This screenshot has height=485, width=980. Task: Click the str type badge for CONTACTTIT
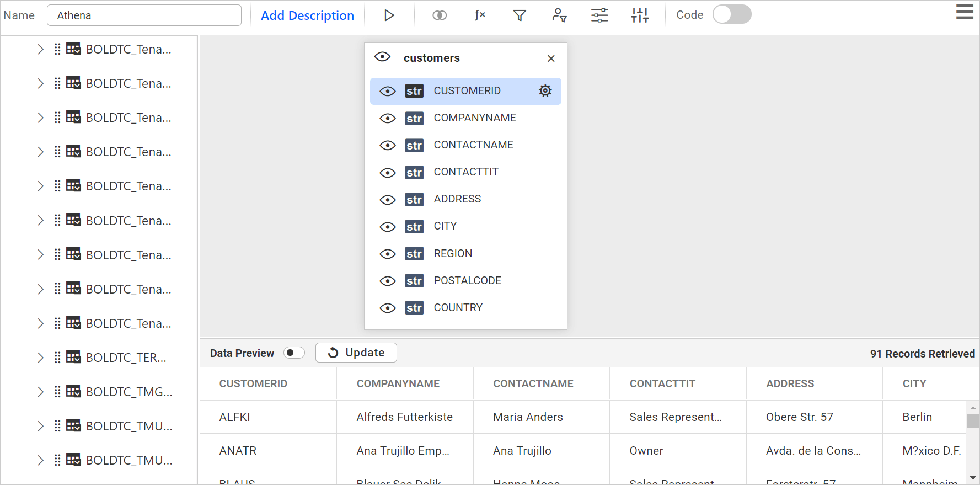click(414, 172)
